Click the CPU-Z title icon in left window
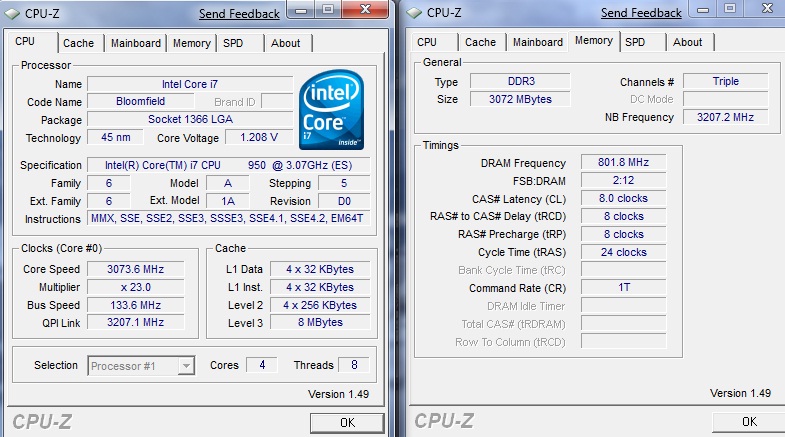The width and height of the screenshot is (785, 437). pyautogui.click(x=13, y=14)
